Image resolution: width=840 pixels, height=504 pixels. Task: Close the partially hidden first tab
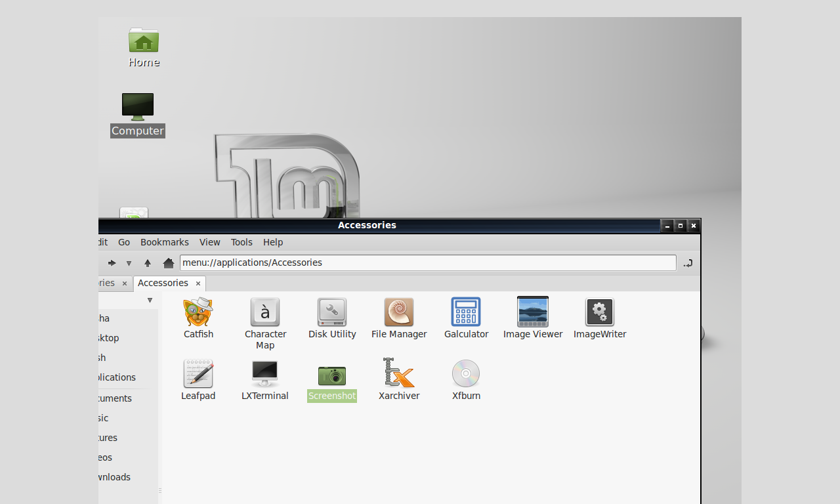125,283
